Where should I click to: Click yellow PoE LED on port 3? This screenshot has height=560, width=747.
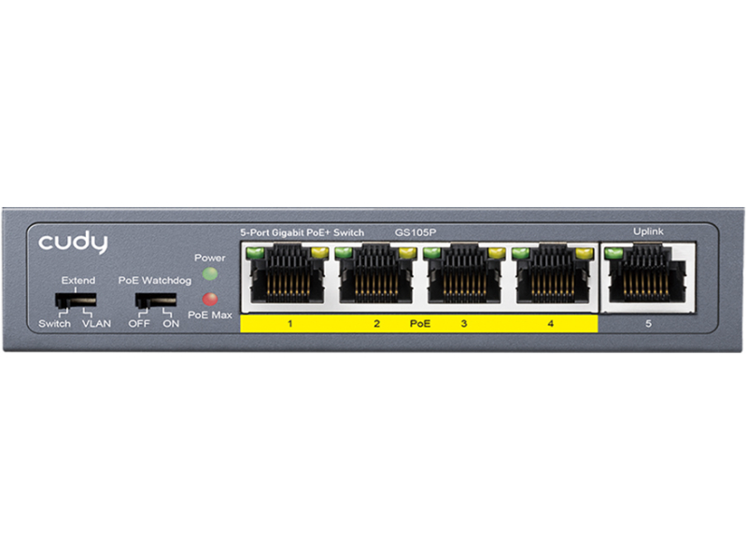pyautogui.click(x=497, y=253)
